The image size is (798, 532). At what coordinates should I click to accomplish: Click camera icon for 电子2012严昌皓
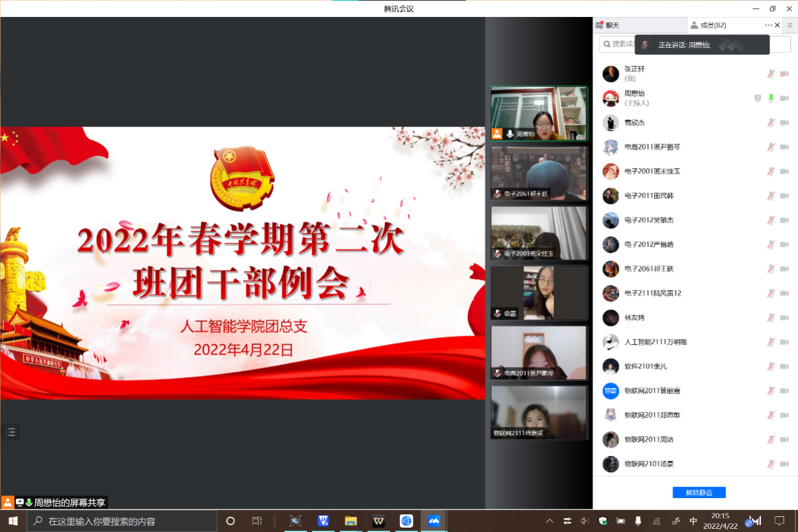[784, 245]
